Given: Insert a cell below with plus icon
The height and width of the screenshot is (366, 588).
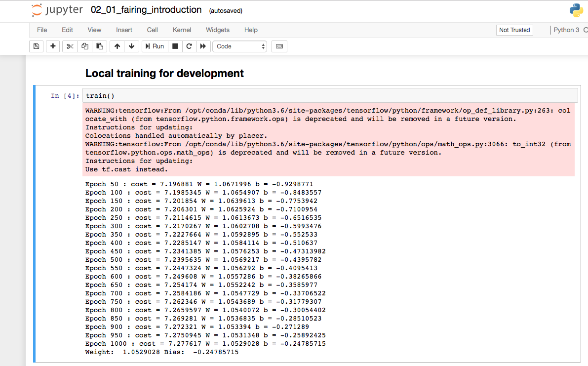Looking at the screenshot, I should tap(53, 46).
